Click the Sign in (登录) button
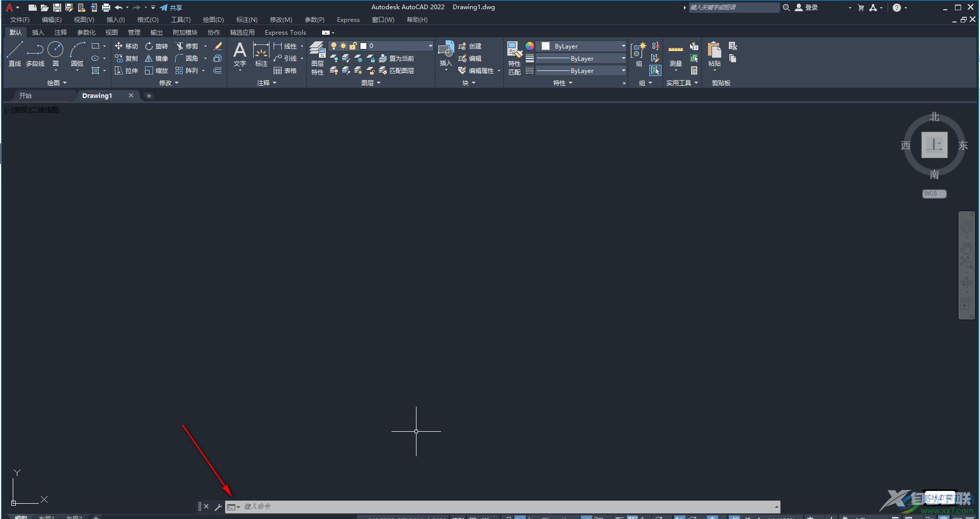The height and width of the screenshot is (519, 980). point(807,8)
